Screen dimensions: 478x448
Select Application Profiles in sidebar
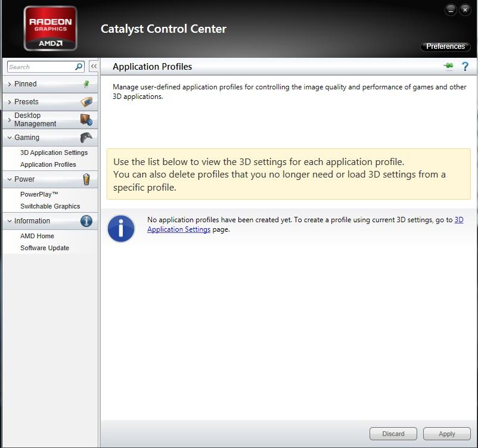tap(48, 164)
